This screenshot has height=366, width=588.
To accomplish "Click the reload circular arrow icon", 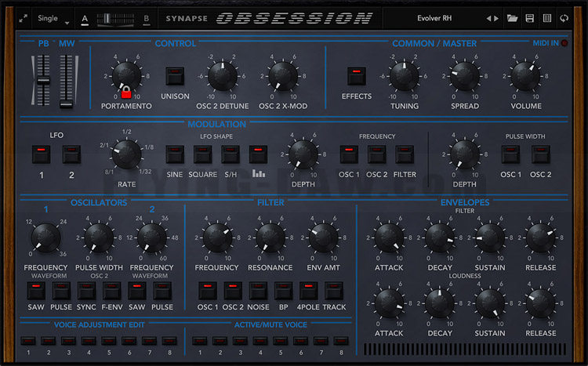I will 564,18.
